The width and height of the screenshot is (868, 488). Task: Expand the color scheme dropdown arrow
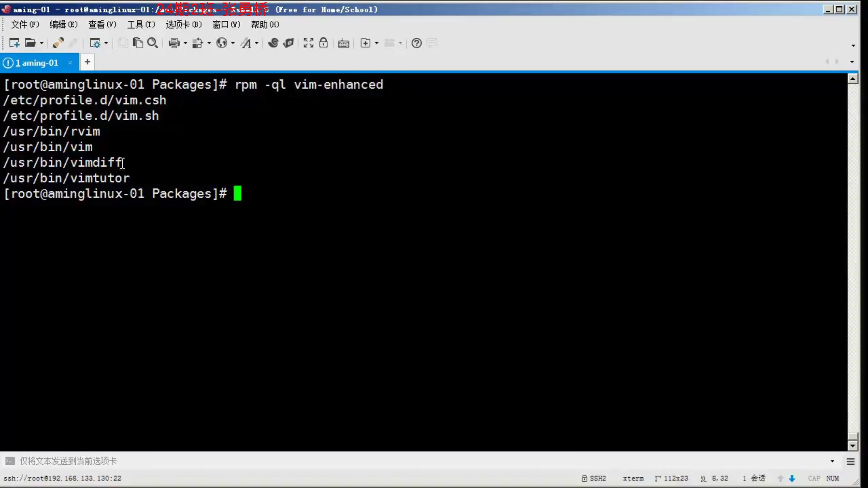click(209, 43)
